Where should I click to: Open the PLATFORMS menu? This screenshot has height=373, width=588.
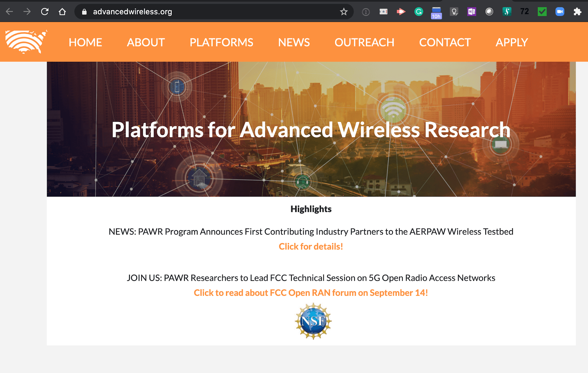click(x=221, y=42)
